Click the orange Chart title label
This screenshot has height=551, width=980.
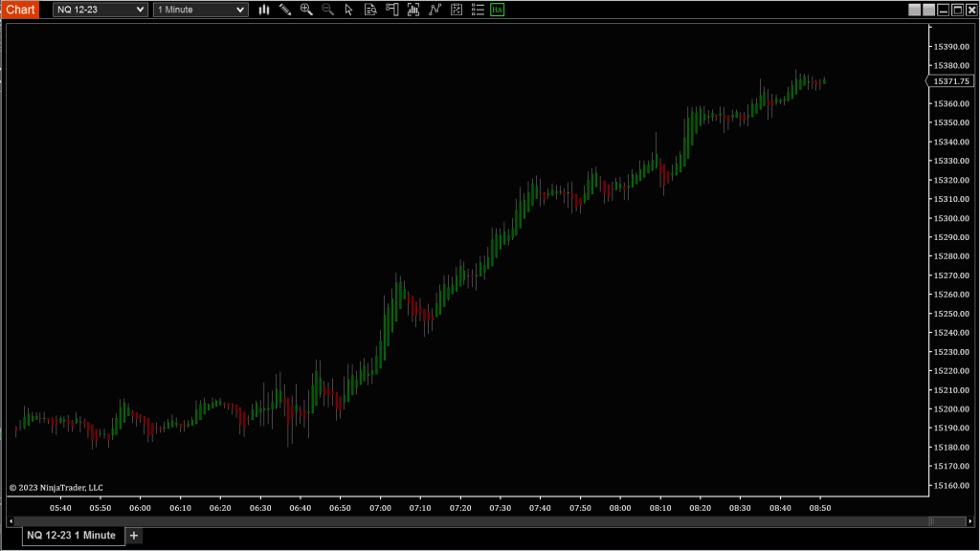tap(20, 10)
